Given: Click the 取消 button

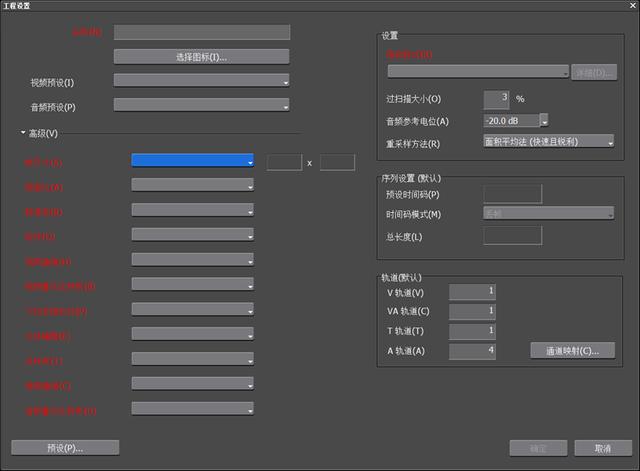Looking at the screenshot, I should coord(603,448).
